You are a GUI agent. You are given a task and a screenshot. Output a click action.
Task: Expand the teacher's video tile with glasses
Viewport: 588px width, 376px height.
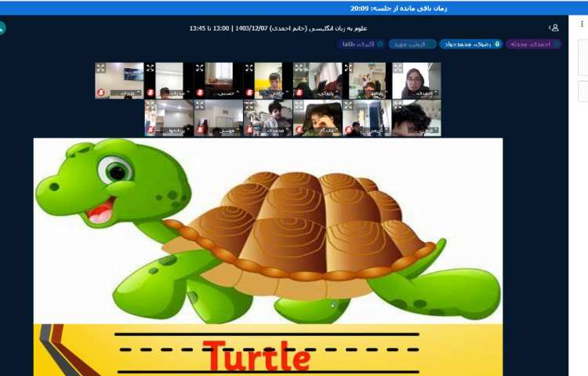click(397, 68)
